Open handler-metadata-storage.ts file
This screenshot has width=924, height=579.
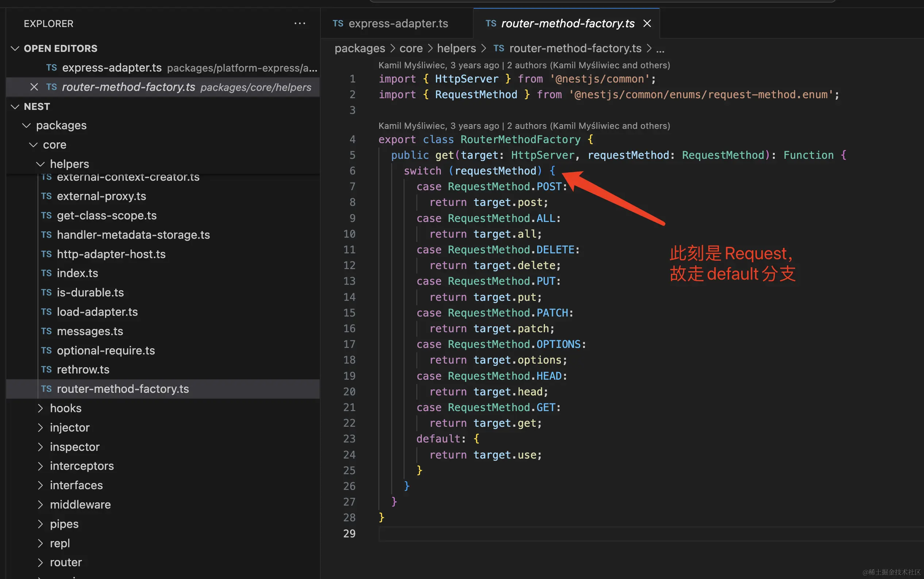click(163, 235)
